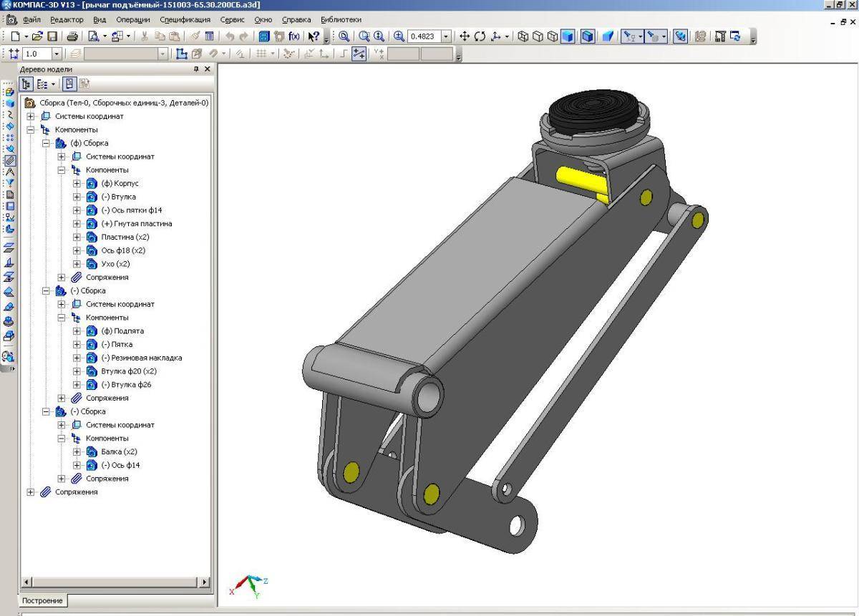Toggle the Model tree structure display button
This screenshot has height=616, width=859.
(x=26, y=84)
